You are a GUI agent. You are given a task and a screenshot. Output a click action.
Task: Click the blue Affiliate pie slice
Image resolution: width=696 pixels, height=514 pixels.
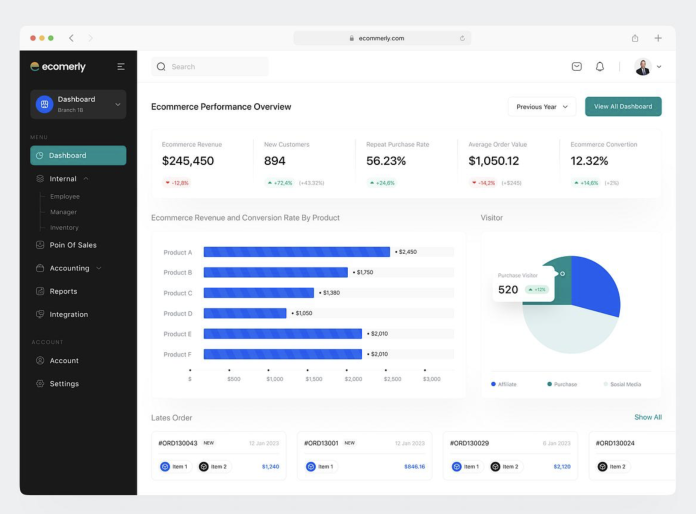coord(595,284)
